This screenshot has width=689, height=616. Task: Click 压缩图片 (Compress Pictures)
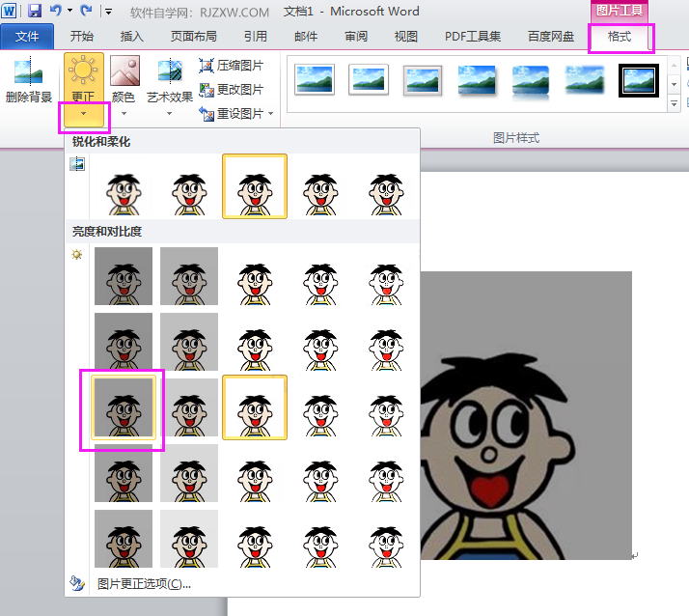coord(231,66)
